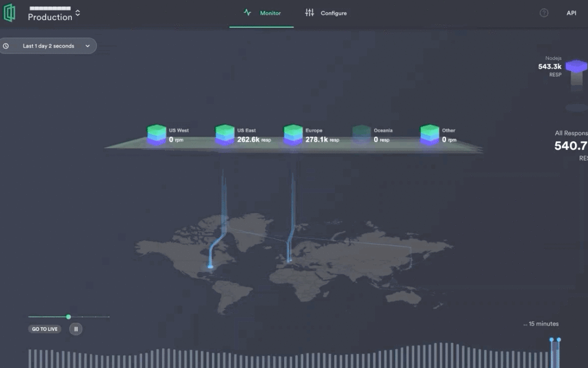This screenshot has width=588, height=368.
Task: Click the GO TO LIVE button
Action: pyautogui.click(x=45, y=329)
